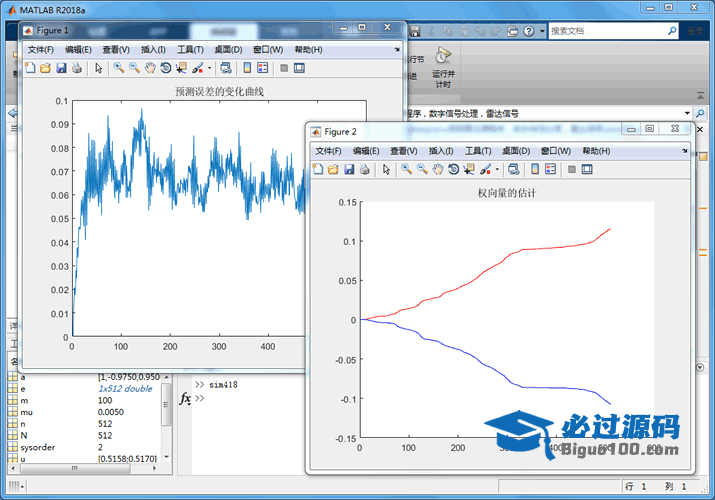Toggle the Insert Colorbar button in Figure 2
715x500 pixels.
(534, 169)
